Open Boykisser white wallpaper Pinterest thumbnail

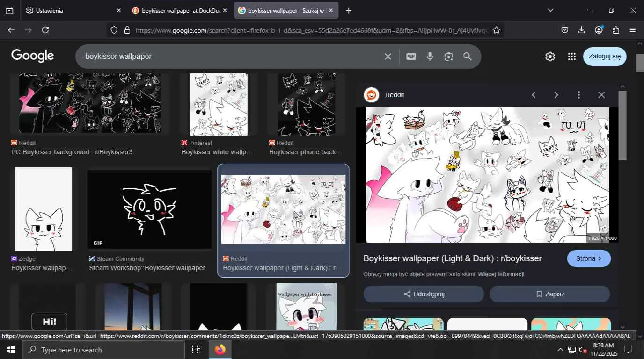tap(219, 104)
